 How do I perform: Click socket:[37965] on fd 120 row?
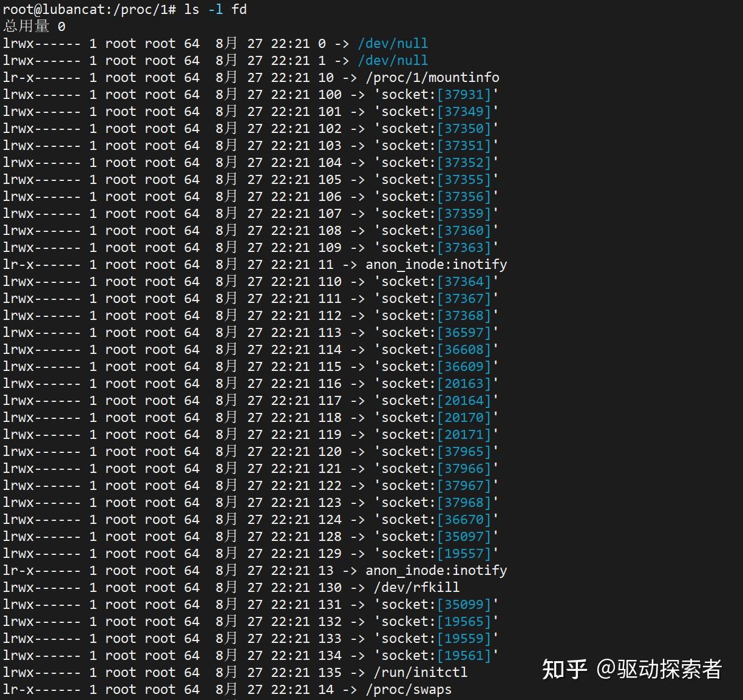[436, 451]
